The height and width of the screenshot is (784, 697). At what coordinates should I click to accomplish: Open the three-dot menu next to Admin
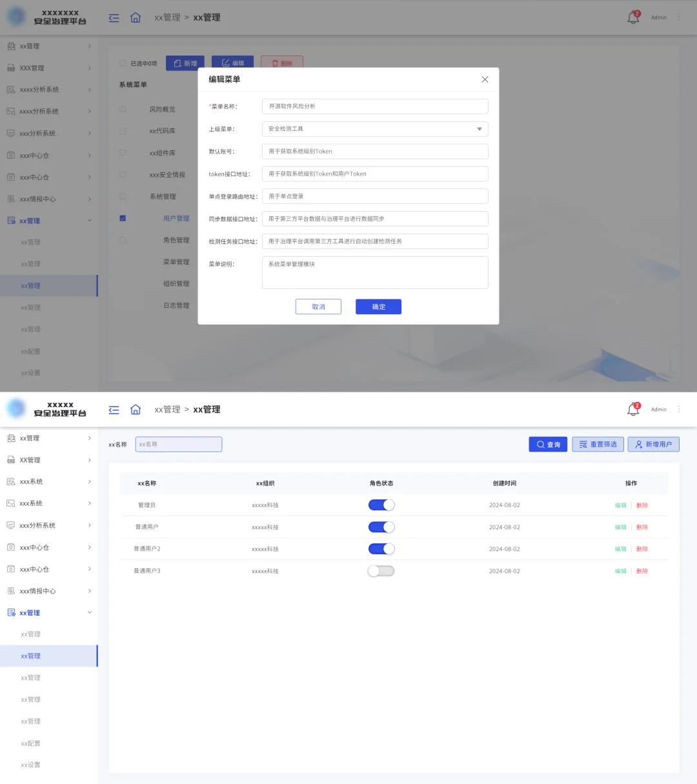click(678, 17)
